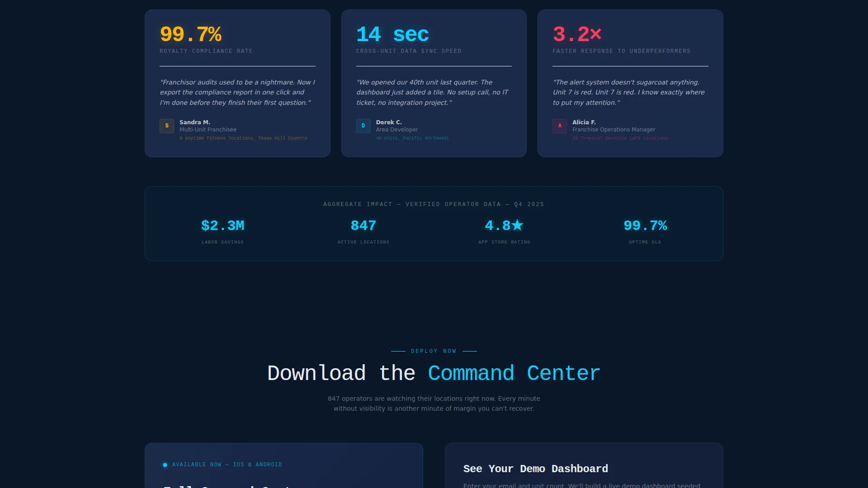Select the 3.2× faster response figure
Viewport: 868px width, 488px height.
pos(577,34)
